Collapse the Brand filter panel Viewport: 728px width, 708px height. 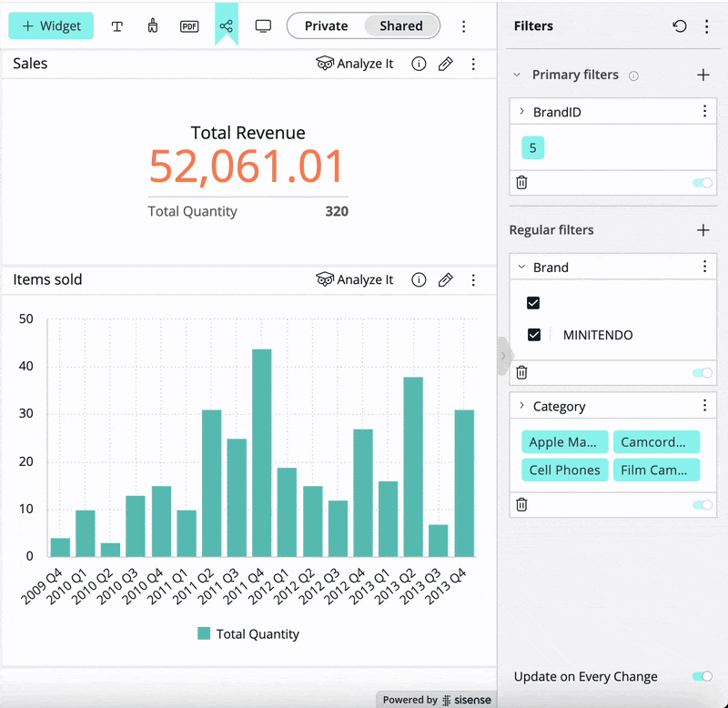point(521,268)
